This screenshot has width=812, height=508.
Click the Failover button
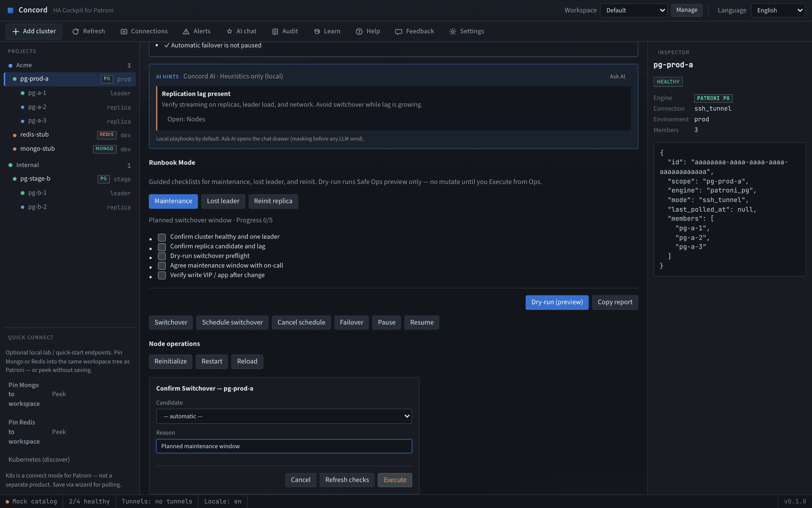click(x=351, y=323)
